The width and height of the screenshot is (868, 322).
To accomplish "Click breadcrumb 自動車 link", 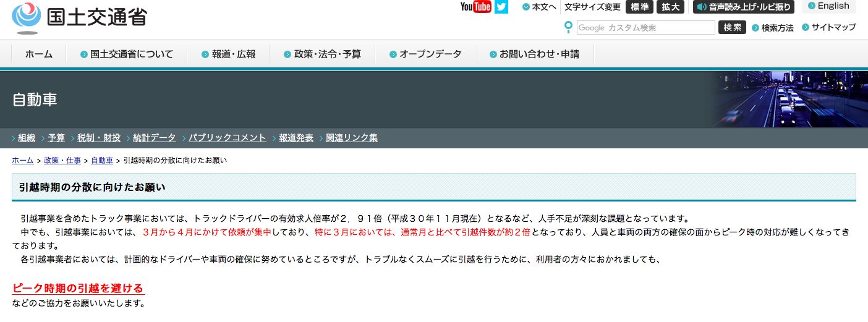I will point(102,161).
